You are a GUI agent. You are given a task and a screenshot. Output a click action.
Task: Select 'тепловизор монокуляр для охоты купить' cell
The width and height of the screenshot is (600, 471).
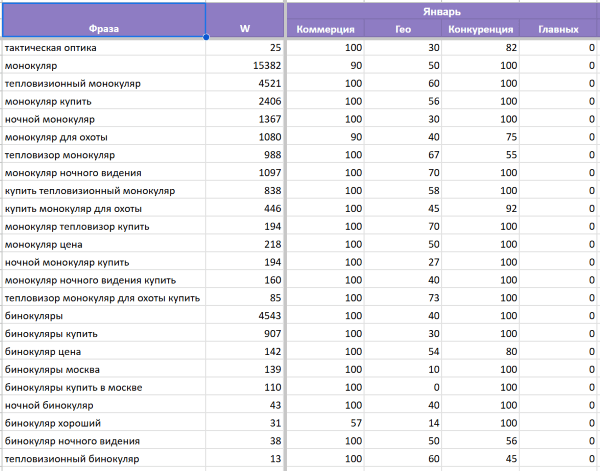(x=104, y=298)
